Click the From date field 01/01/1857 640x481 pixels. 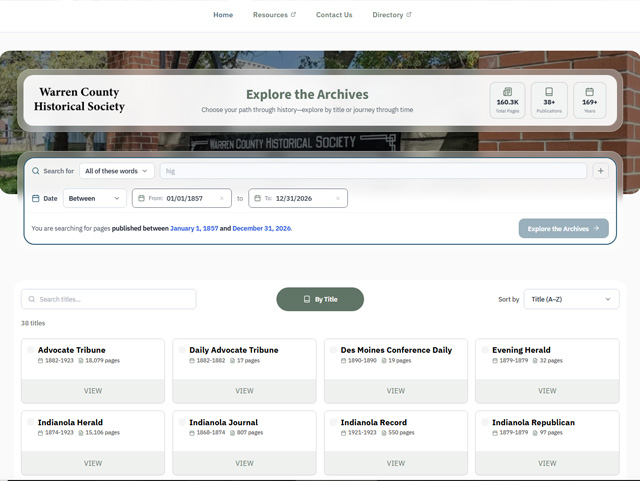(x=182, y=198)
